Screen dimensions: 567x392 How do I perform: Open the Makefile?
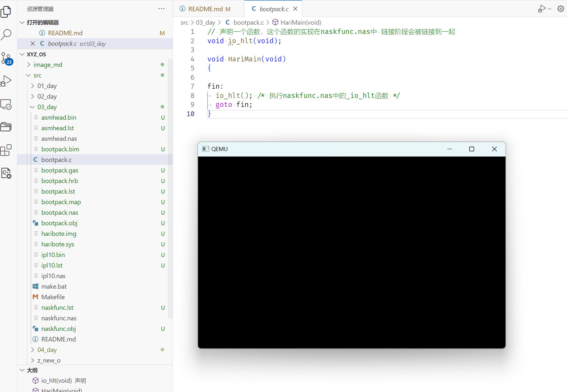pyautogui.click(x=53, y=297)
